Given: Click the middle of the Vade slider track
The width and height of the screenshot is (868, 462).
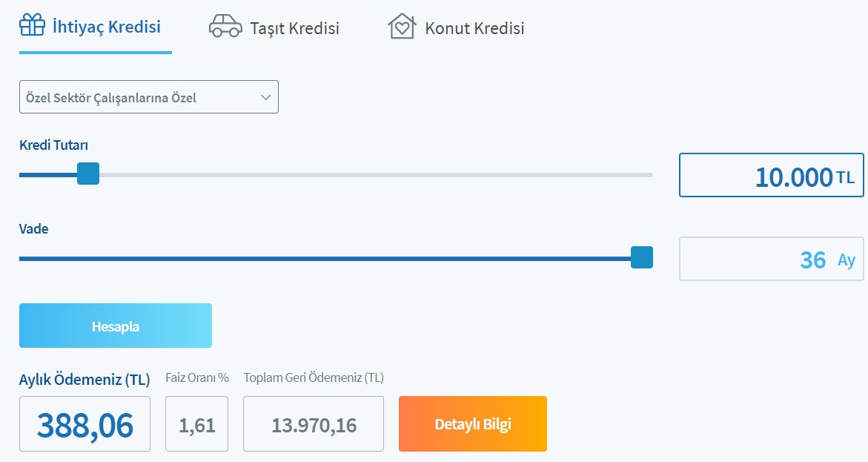Looking at the screenshot, I should point(336,258).
